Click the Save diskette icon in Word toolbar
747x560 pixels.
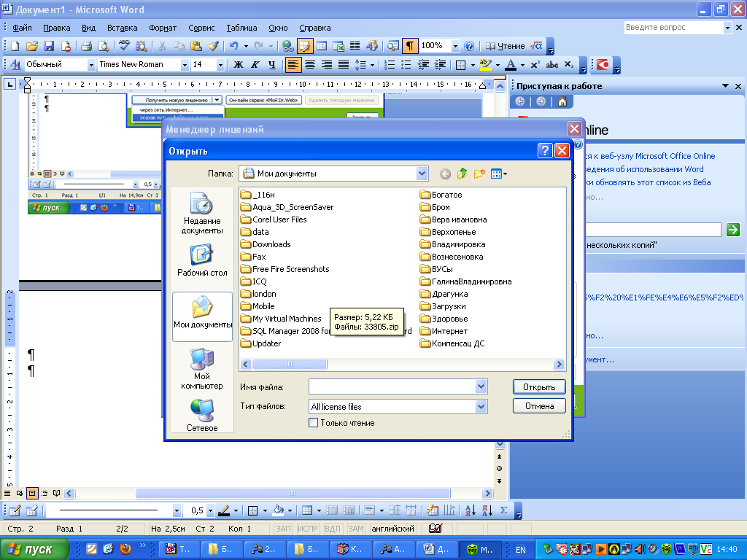click(49, 46)
